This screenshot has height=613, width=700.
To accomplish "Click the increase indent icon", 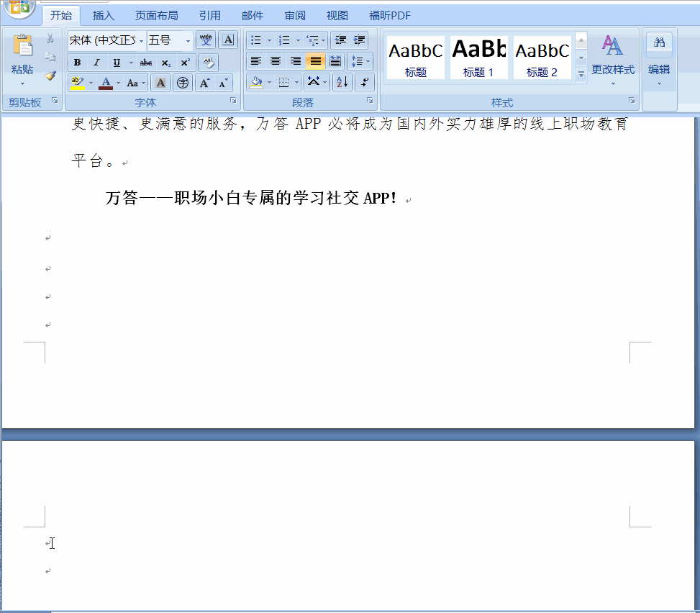I will coord(359,40).
